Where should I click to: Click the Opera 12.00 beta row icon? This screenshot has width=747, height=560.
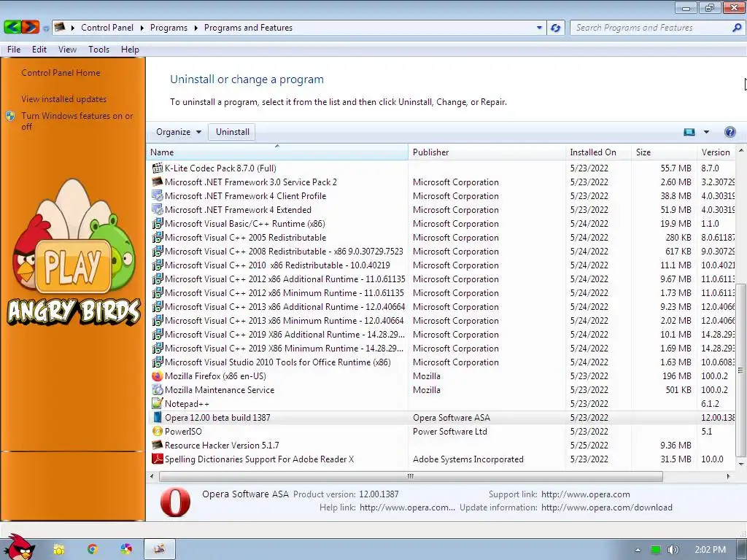point(158,418)
